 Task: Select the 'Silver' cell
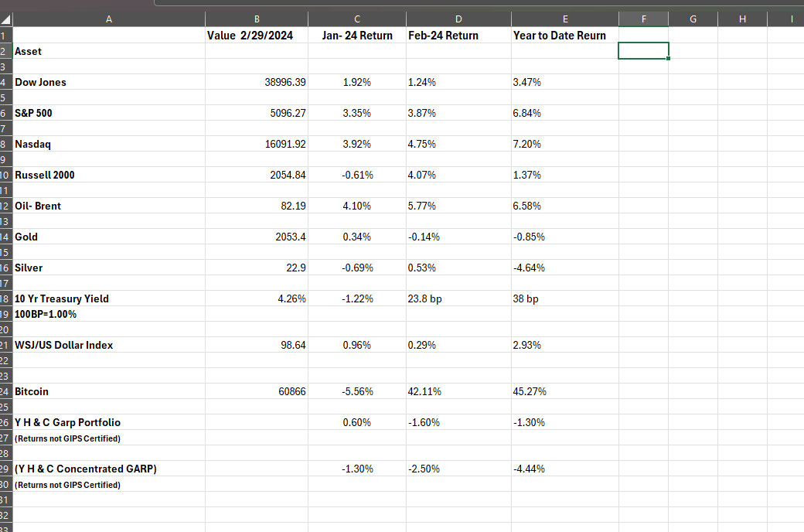tap(109, 268)
